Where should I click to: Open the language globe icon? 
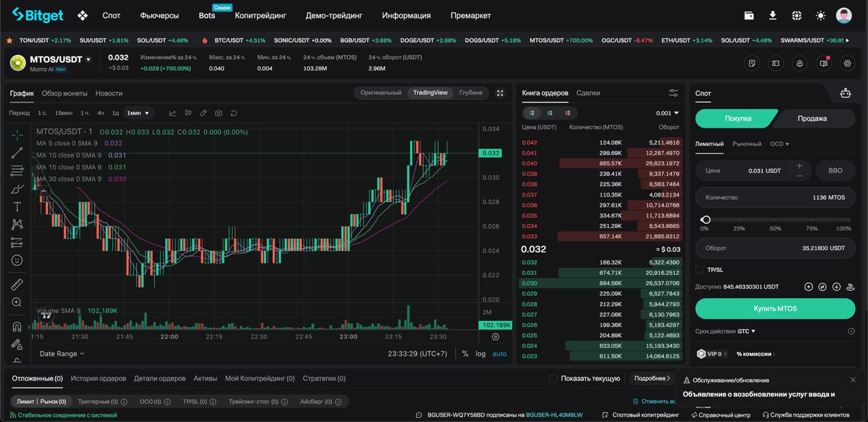pos(797,15)
